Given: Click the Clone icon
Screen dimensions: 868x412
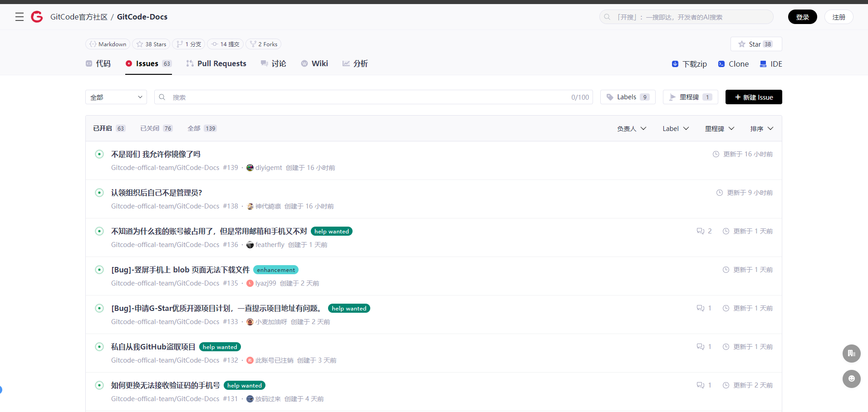Looking at the screenshot, I should pyautogui.click(x=721, y=64).
